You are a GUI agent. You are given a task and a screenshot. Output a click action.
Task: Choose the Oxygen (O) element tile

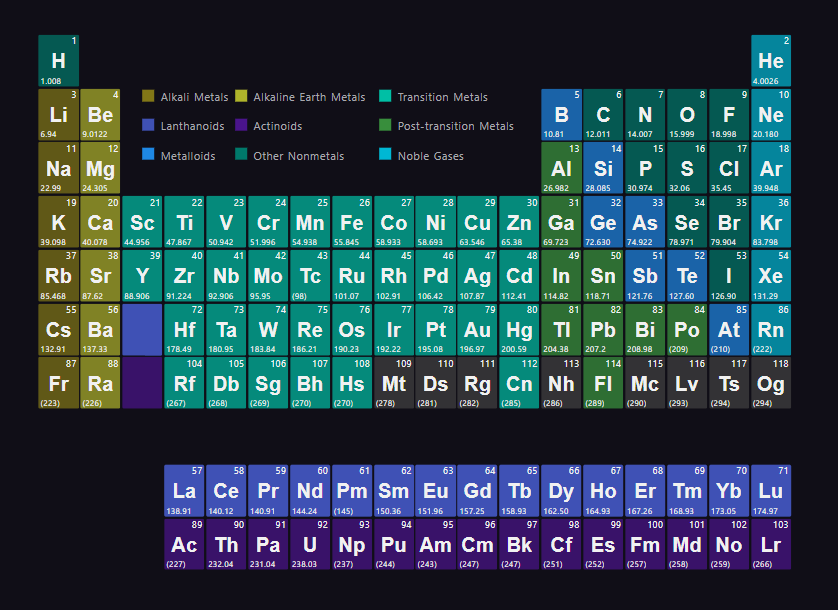point(687,114)
